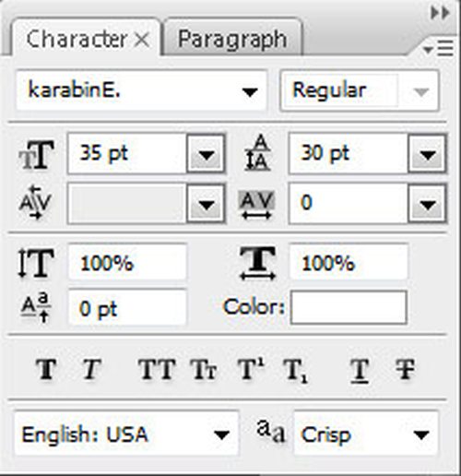Viewport: 461px width, 476px height.
Task: Apply Superscript style icon
Action: (251, 369)
